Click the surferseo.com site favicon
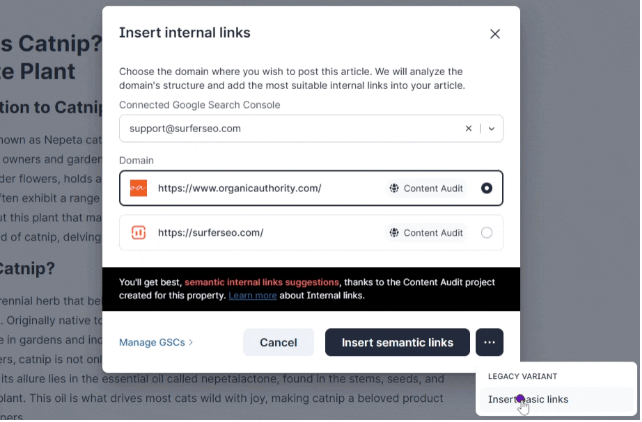The image size is (642, 422). [138, 233]
